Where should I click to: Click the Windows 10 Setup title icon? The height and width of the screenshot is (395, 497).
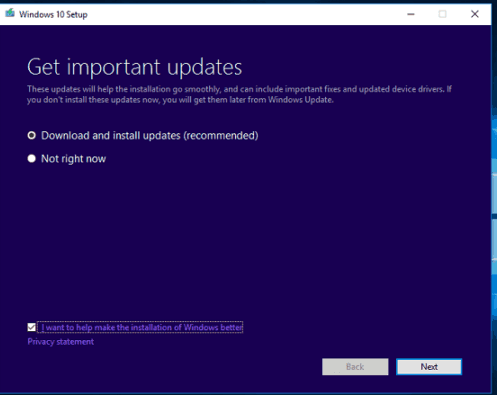click(10, 13)
